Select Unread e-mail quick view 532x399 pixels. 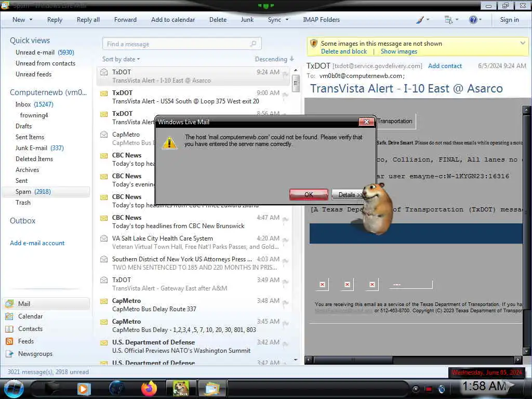click(x=45, y=52)
